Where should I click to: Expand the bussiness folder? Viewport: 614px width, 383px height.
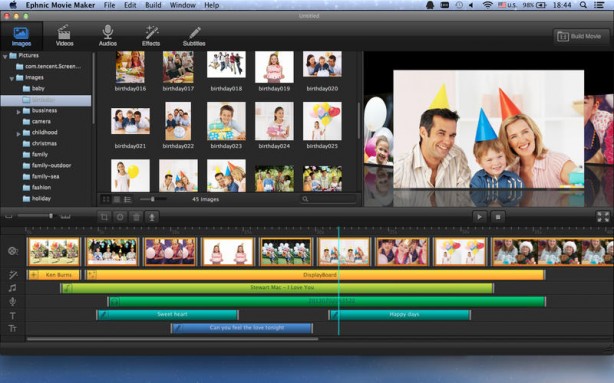click(18, 112)
